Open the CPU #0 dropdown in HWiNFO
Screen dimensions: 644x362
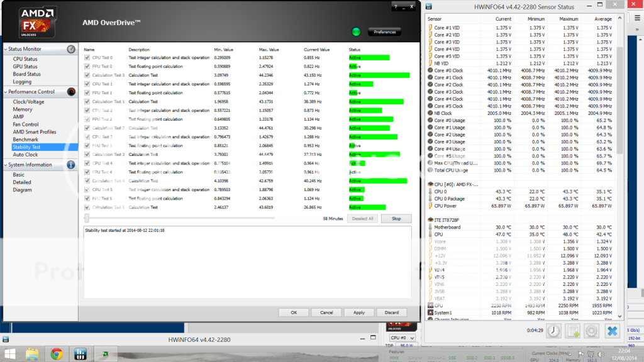tap(402, 337)
